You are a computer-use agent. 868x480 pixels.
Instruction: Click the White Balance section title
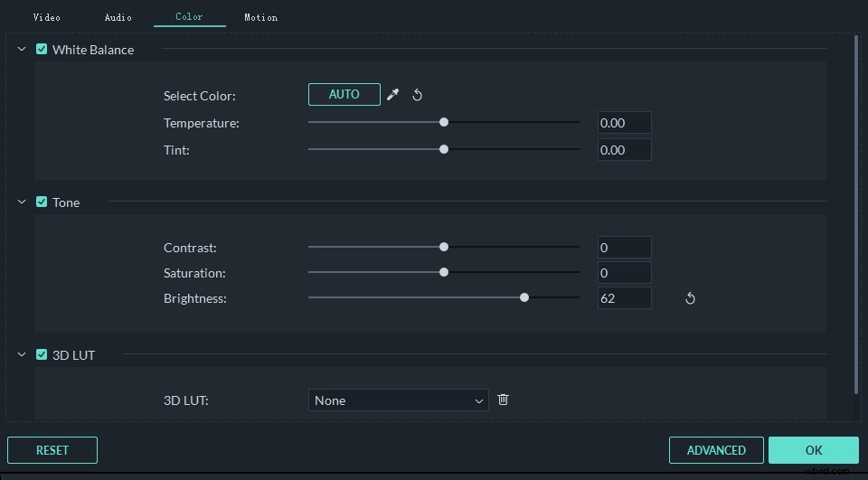tap(93, 50)
